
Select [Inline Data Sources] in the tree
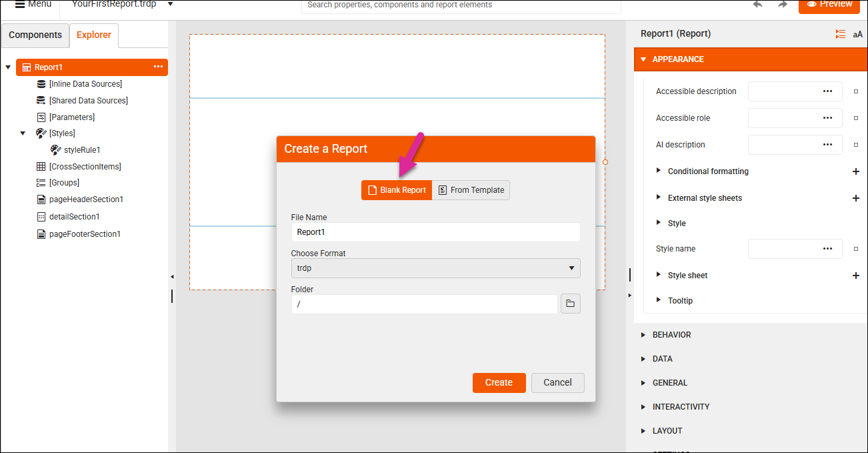click(85, 84)
